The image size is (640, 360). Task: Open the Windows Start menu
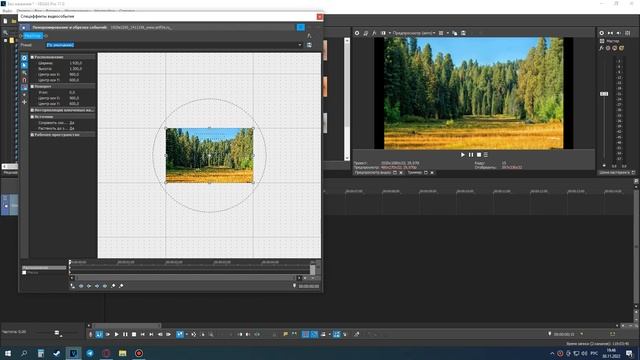(x=7, y=353)
